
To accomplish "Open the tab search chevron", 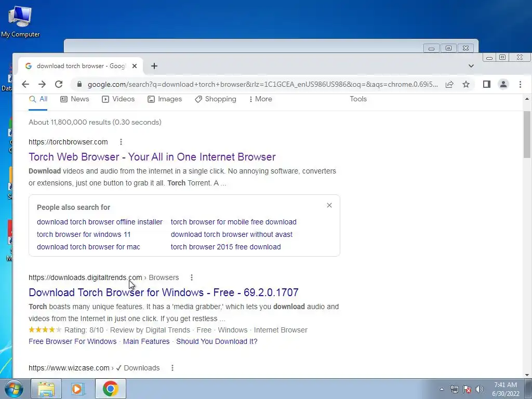I will pos(471,66).
